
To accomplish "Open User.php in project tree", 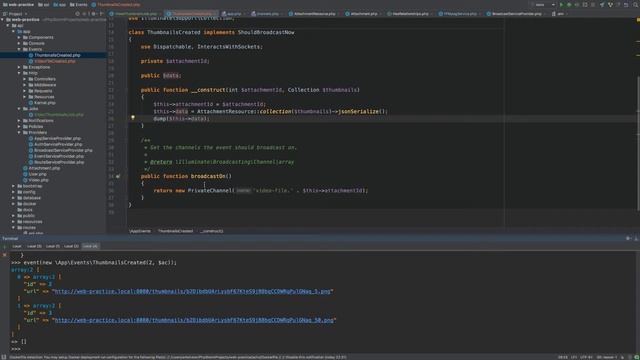I will point(37,174).
